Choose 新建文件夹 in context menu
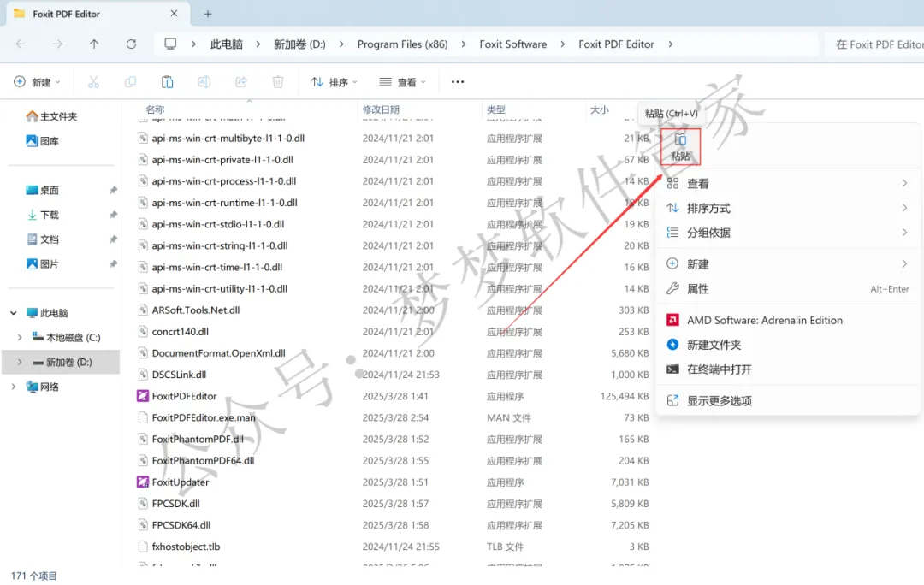The image size is (924, 585). [788, 346]
